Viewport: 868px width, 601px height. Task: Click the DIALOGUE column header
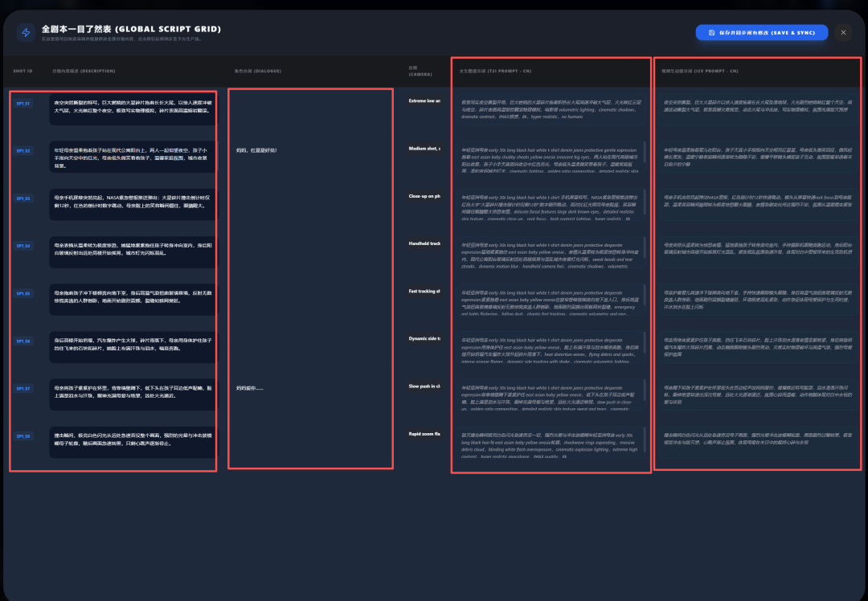pyautogui.click(x=257, y=71)
